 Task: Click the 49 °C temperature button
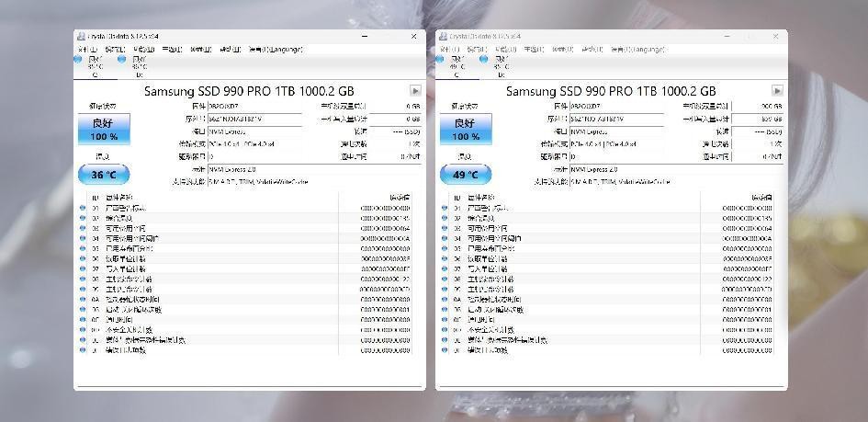pos(466,175)
